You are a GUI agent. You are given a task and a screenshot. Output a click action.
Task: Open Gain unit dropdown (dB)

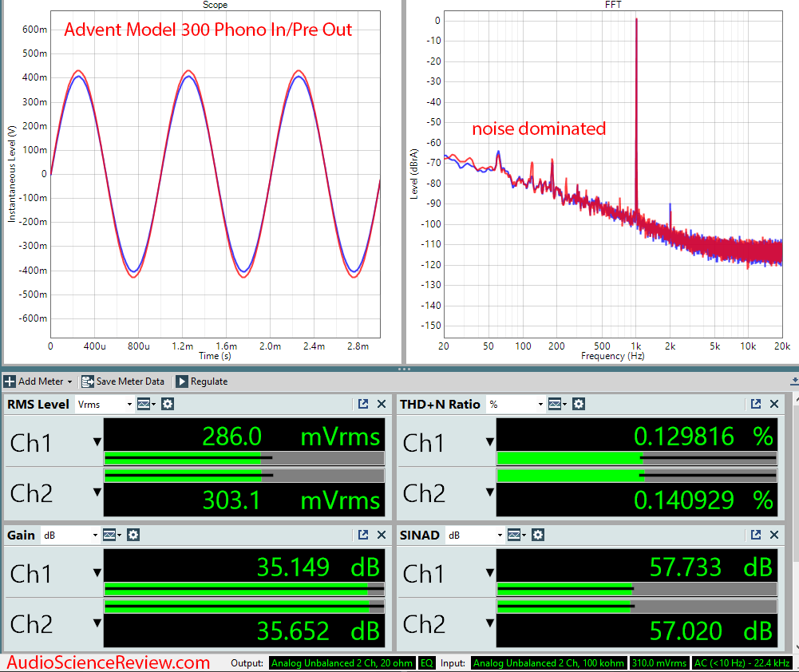click(70, 535)
